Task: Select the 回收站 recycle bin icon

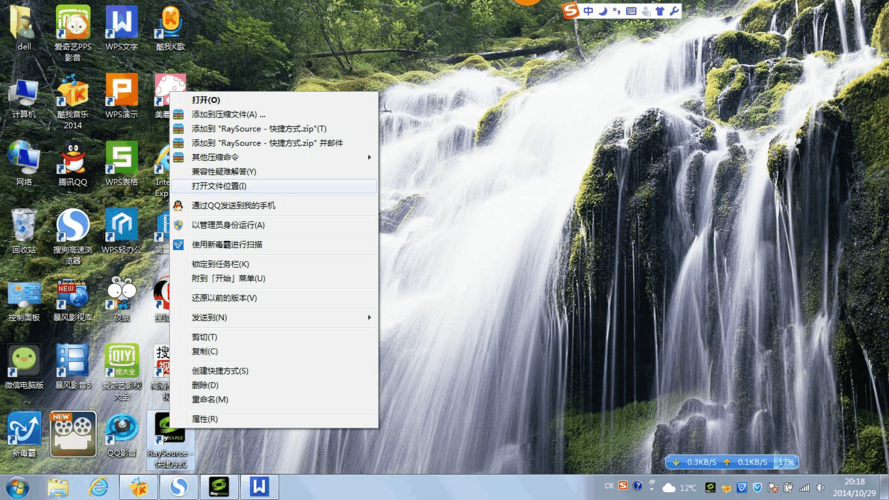Action: [23, 231]
